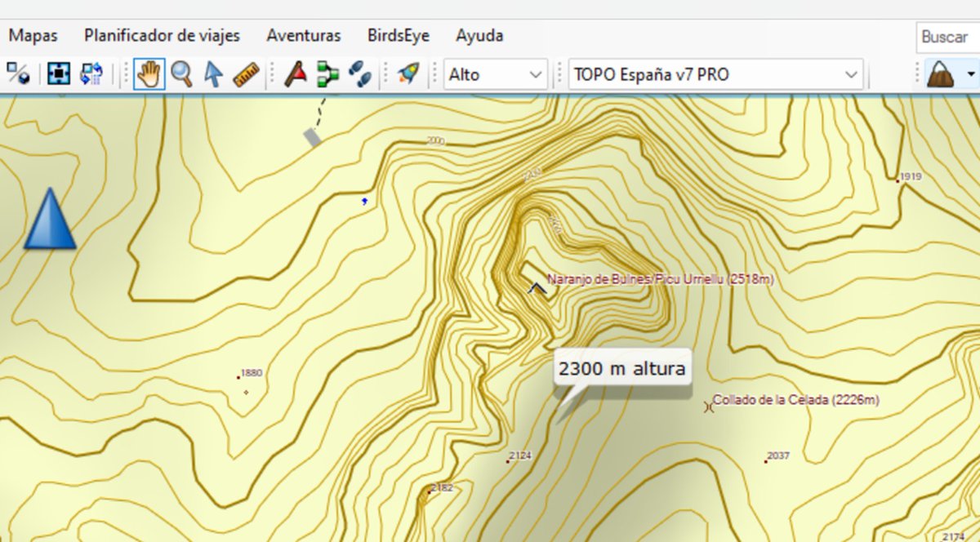Open the TOPO España v7 PRO map dropdown

[x=716, y=74]
